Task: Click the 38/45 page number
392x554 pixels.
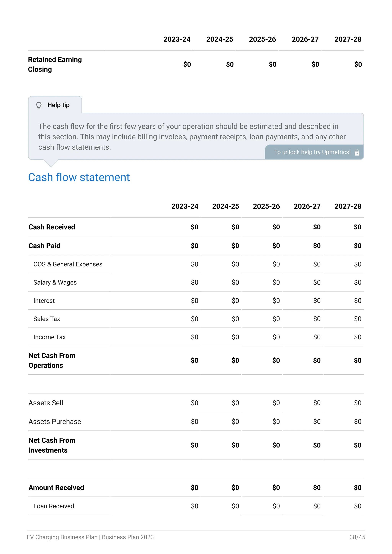Action: pos(357,537)
